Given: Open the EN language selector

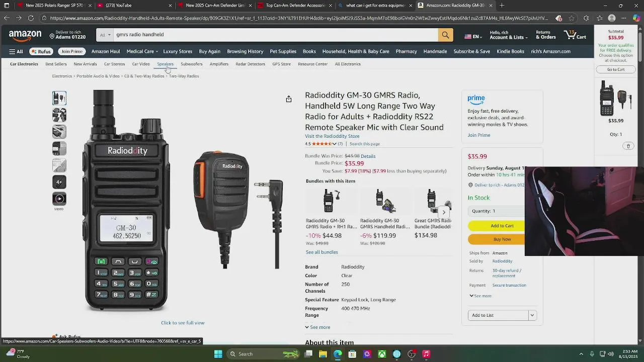Looking at the screenshot, I should point(472,37).
